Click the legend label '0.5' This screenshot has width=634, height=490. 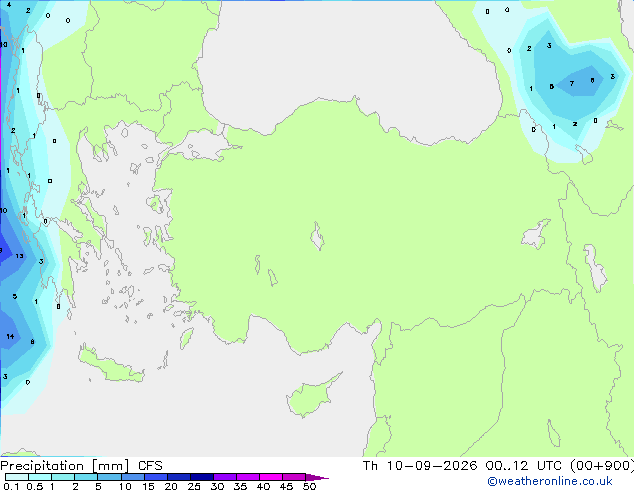[35, 486]
